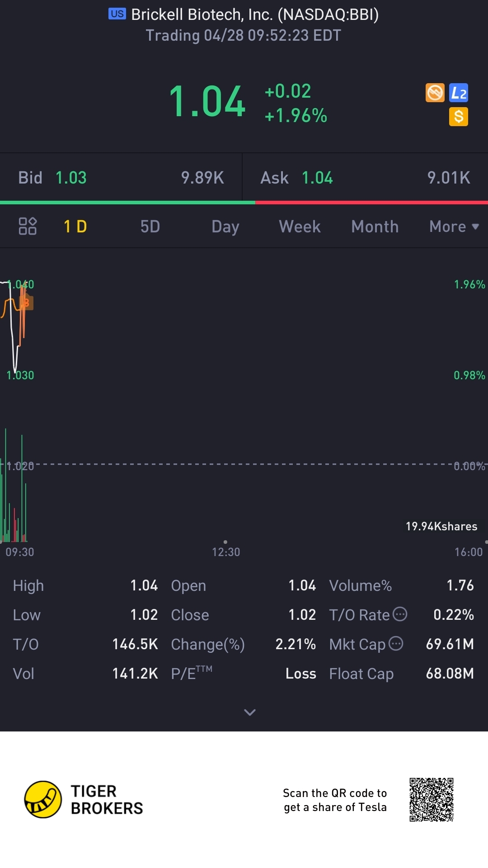Open the blue L2 Level 2 badge
The width and height of the screenshot is (488, 868).
[459, 93]
